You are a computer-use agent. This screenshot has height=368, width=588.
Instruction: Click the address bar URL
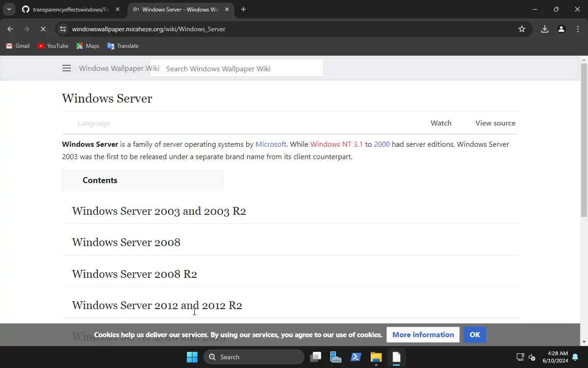[148, 29]
